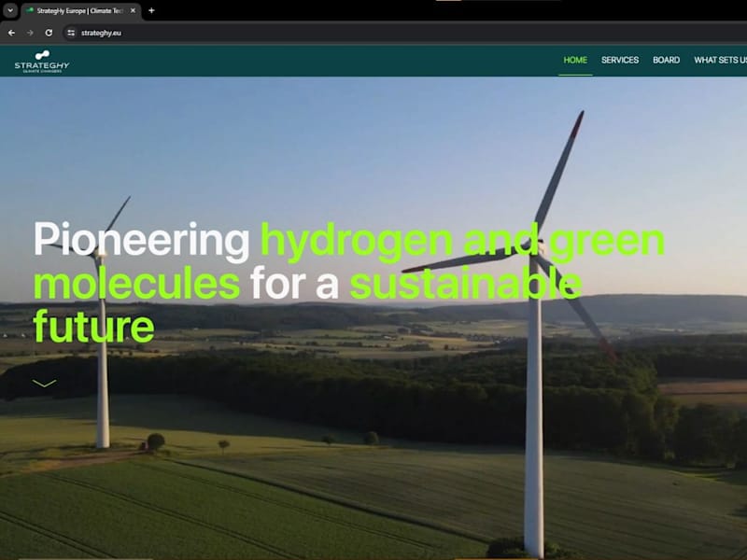
Task: Open site information icon in address bar
Action: point(71,33)
